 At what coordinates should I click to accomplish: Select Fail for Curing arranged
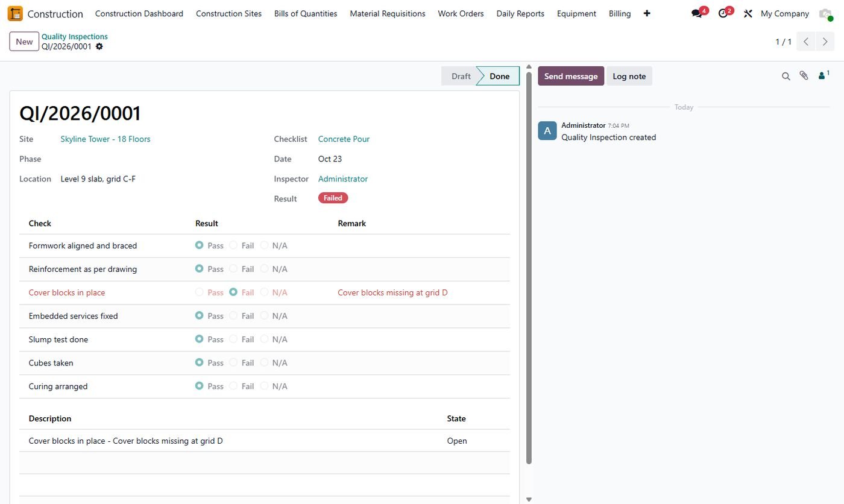tap(233, 386)
